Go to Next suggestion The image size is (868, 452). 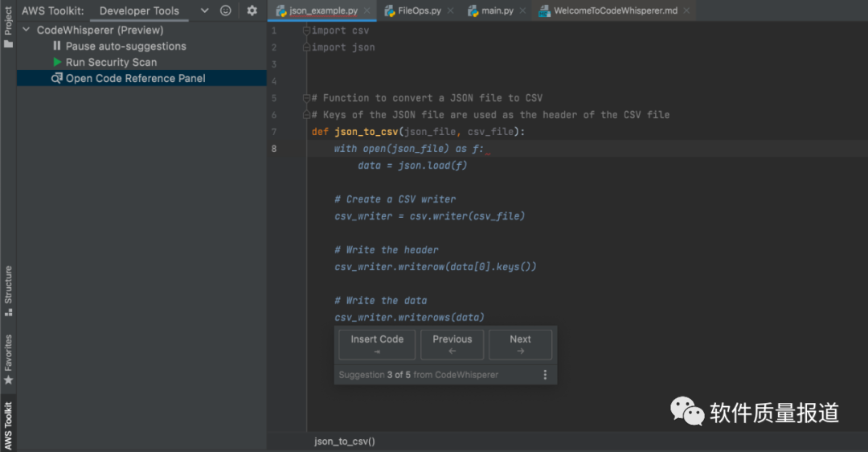point(520,344)
